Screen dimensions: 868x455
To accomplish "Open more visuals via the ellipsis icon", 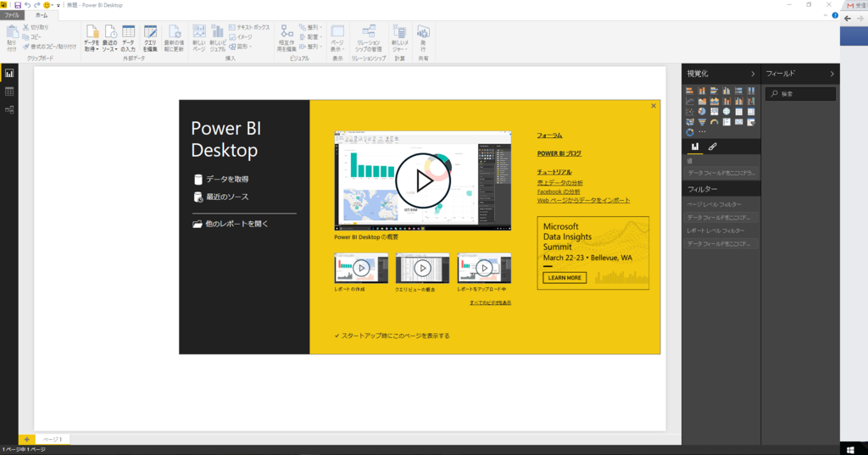I will click(702, 132).
